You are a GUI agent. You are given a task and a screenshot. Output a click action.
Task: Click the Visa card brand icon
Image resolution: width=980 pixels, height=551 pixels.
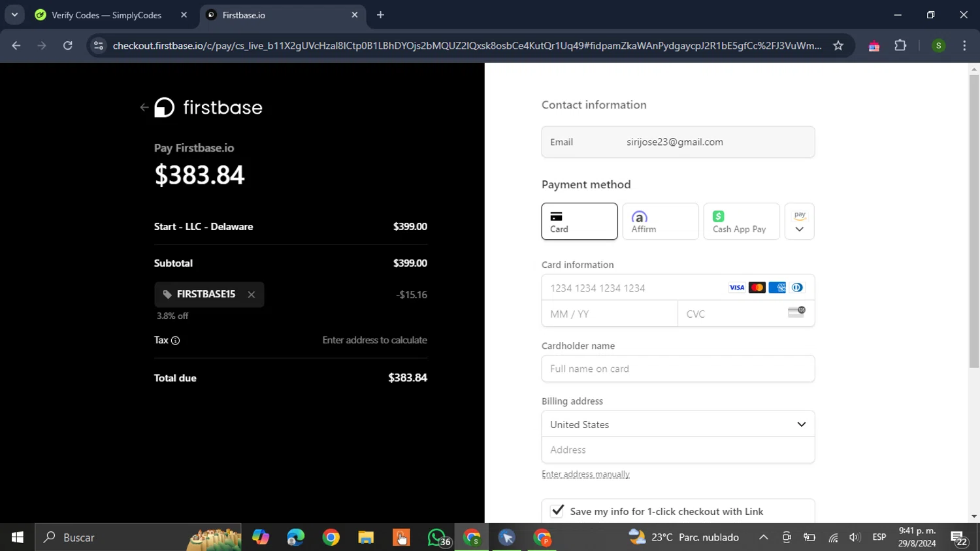[737, 288]
